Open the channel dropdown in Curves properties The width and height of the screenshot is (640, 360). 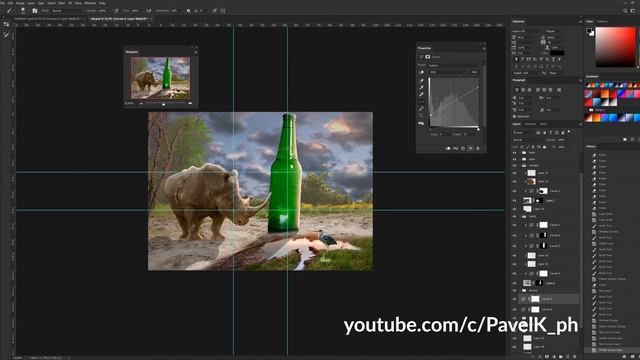pos(448,72)
